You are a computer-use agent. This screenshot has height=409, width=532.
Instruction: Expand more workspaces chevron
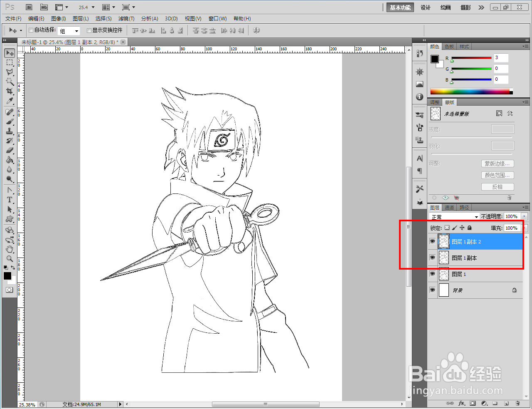pyautogui.click(x=481, y=7)
